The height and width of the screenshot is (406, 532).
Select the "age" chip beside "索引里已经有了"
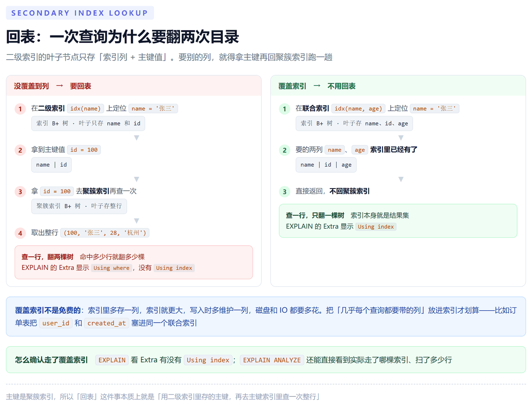click(x=360, y=150)
